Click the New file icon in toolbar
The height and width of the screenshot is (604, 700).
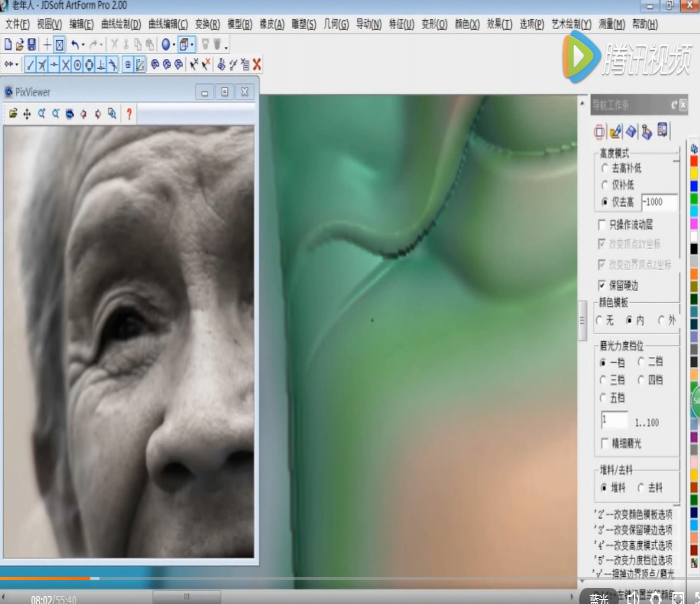[x=8, y=44]
